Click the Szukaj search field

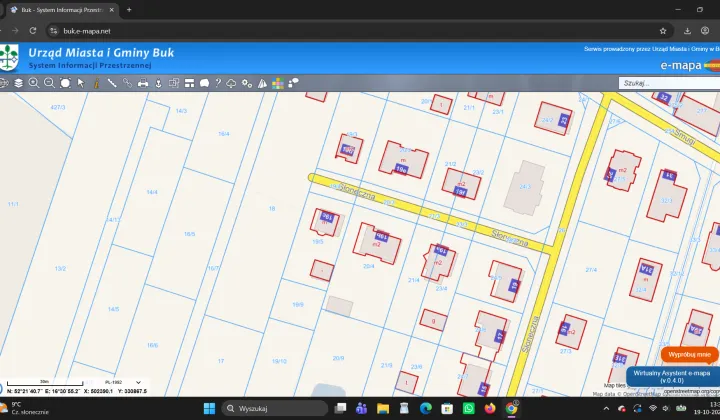tap(669, 83)
